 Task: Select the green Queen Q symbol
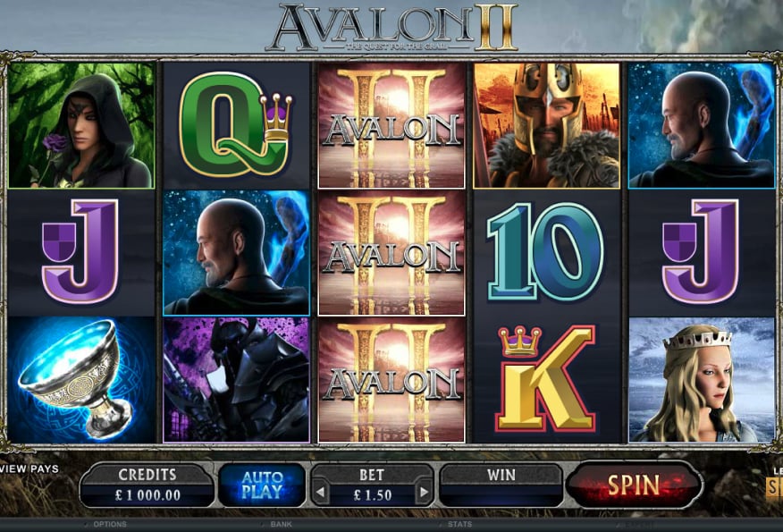tap(236, 125)
